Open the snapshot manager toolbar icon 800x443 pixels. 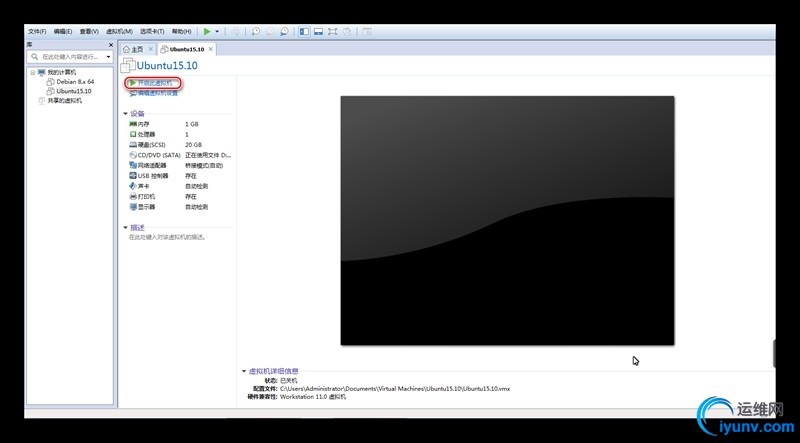point(284,32)
